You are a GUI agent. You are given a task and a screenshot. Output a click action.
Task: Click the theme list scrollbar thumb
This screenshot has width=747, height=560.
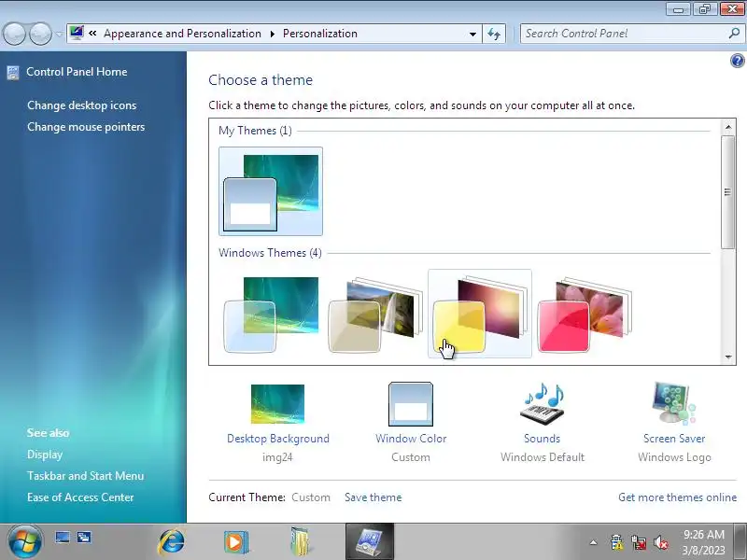coord(727,192)
